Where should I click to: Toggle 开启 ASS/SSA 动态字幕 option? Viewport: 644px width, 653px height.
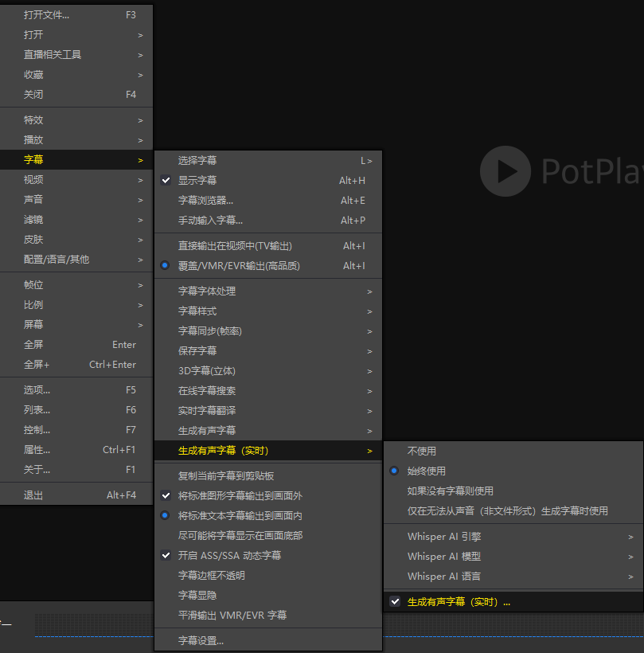268,556
